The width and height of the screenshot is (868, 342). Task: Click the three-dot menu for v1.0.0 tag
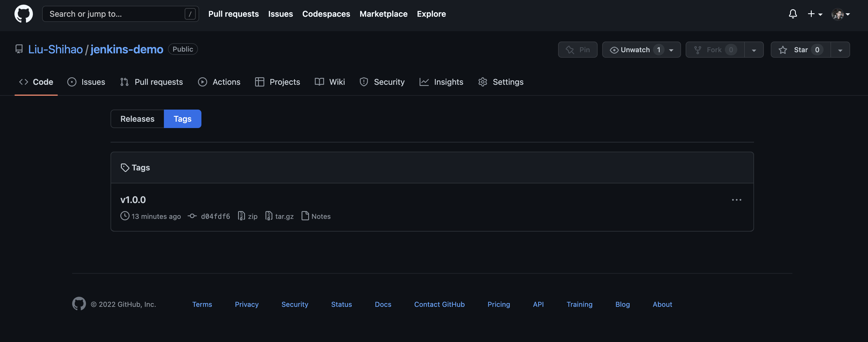[736, 200]
